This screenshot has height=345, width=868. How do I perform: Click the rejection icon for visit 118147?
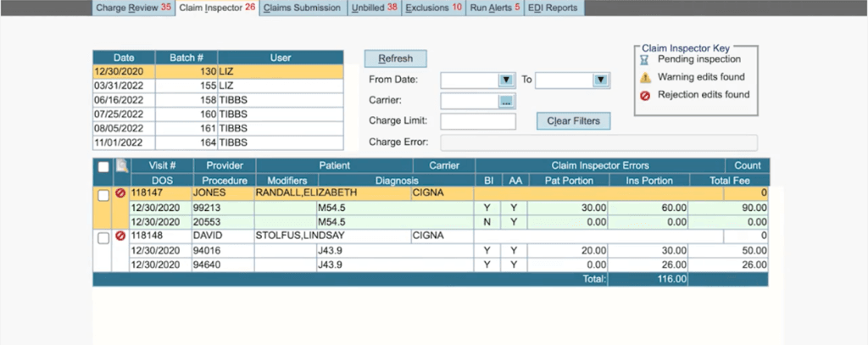pyautogui.click(x=120, y=194)
